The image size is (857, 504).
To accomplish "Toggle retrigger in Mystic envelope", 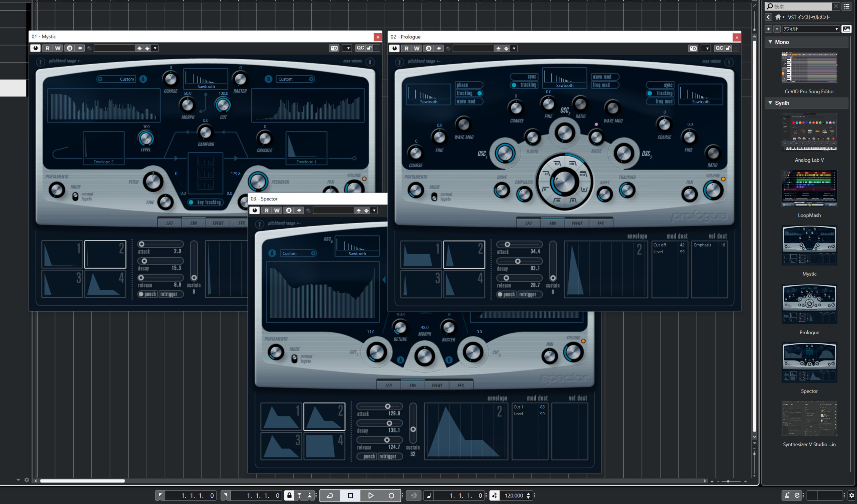I will pos(171,294).
